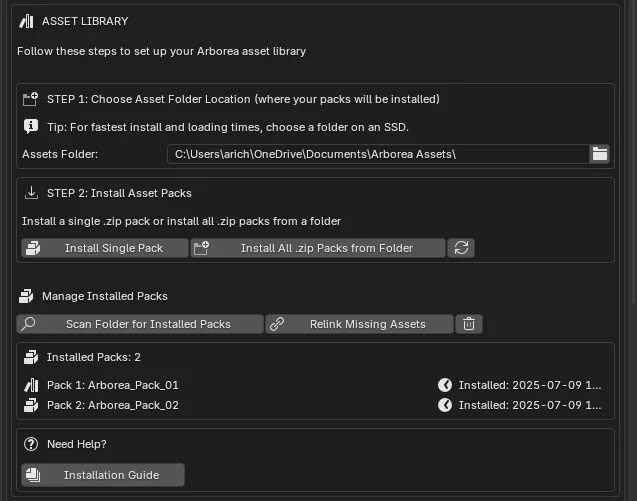The width and height of the screenshot is (637, 501).
Task: Click 'Installed Packs: 2' label
Action: (94, 357)
